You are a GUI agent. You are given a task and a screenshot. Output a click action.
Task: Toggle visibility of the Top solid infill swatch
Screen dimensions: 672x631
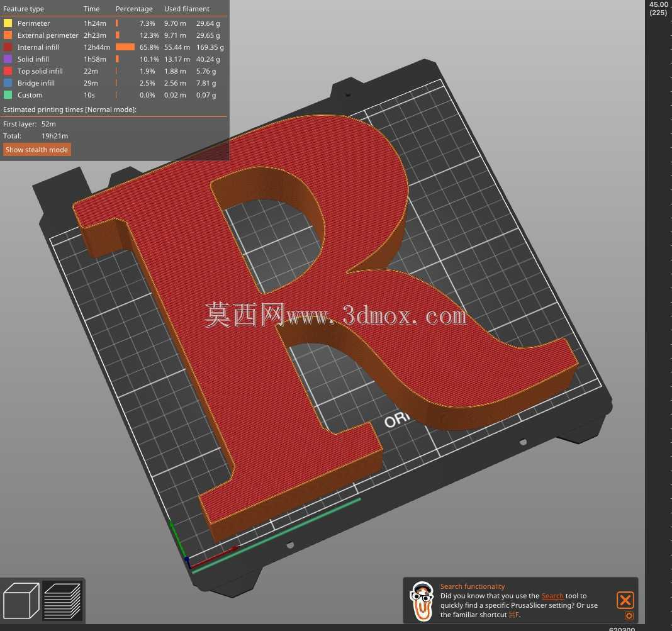pos(8,71)
